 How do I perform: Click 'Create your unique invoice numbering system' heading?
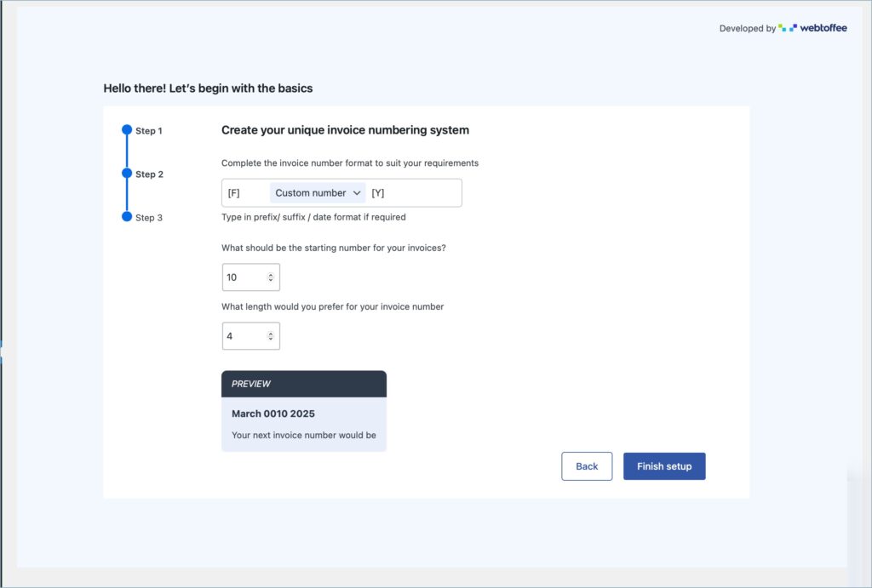pyautogui.click(x=346, y=130)
